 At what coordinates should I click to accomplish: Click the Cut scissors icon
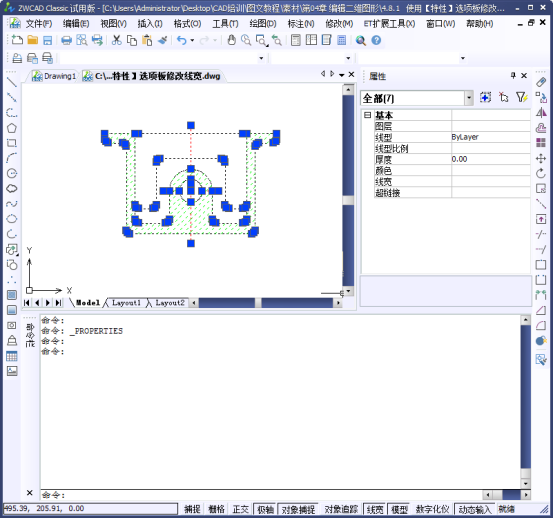coord(117,40)
